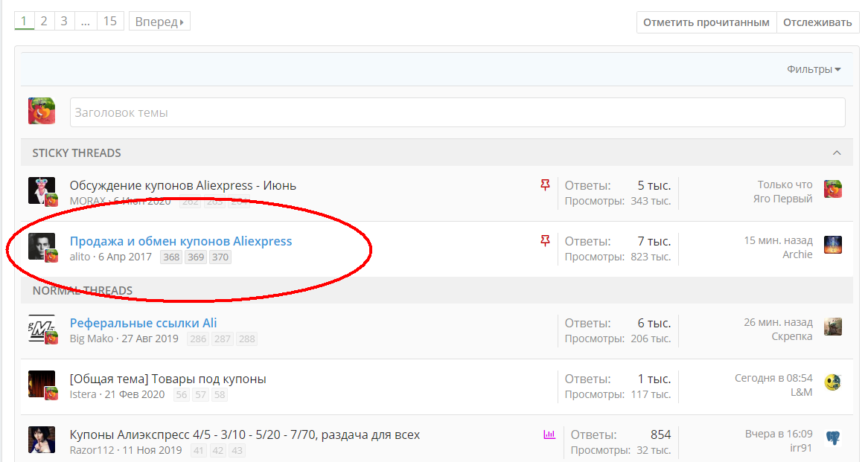Click Только что last post time

(785, 185)
